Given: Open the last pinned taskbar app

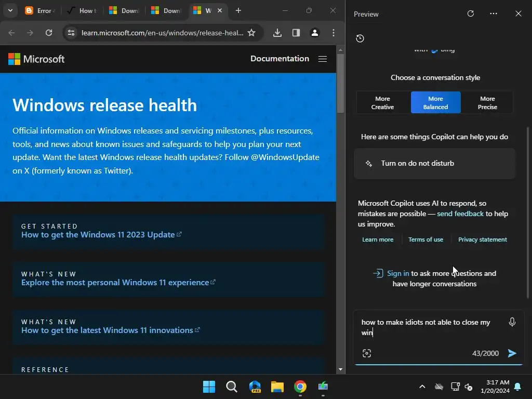Looking at the screenshot, I should [x=323, y=387].
